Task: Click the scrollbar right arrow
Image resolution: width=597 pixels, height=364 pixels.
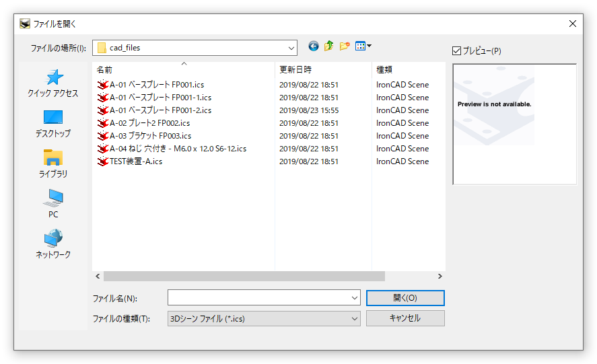Action: 440,276
